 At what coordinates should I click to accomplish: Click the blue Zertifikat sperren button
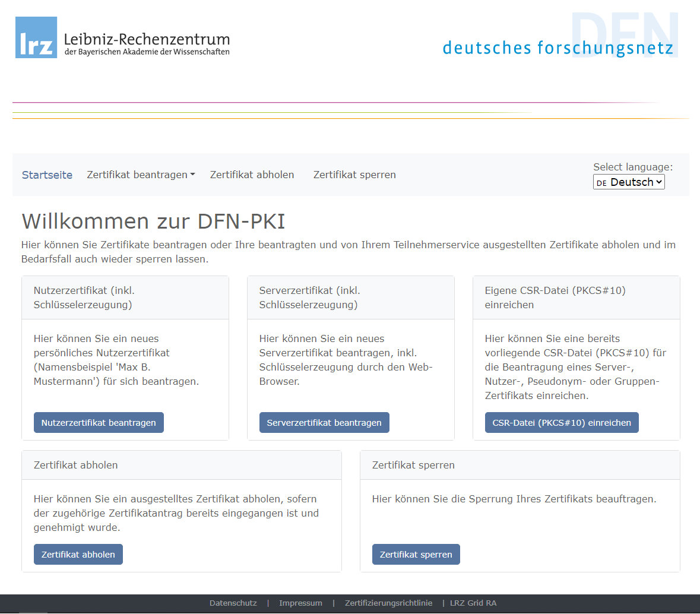point(416,555)
